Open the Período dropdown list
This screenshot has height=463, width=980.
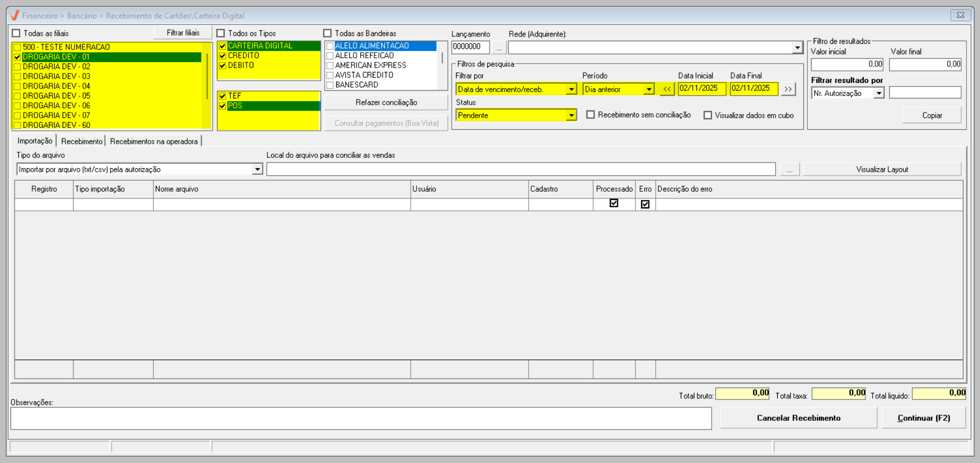coord(648,89)
